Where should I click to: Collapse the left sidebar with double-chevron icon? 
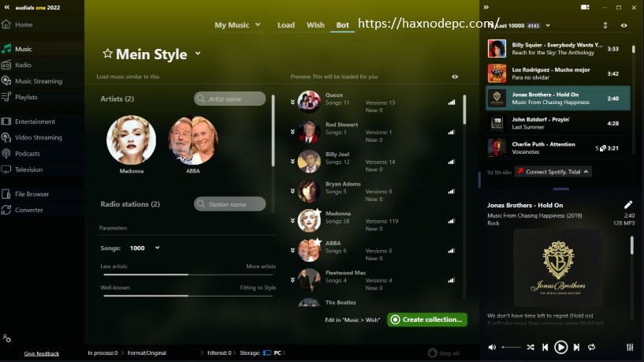point(7,7)
